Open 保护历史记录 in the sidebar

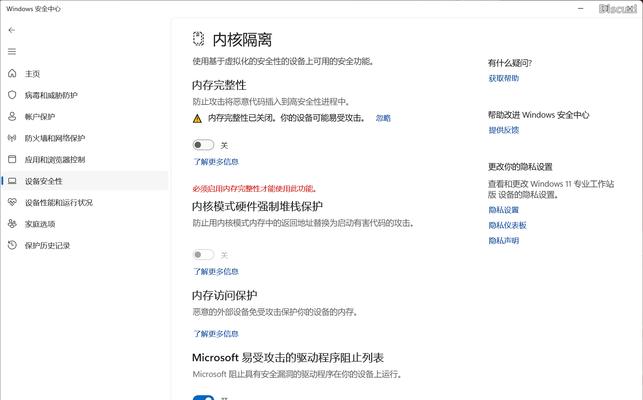point(47,246)
